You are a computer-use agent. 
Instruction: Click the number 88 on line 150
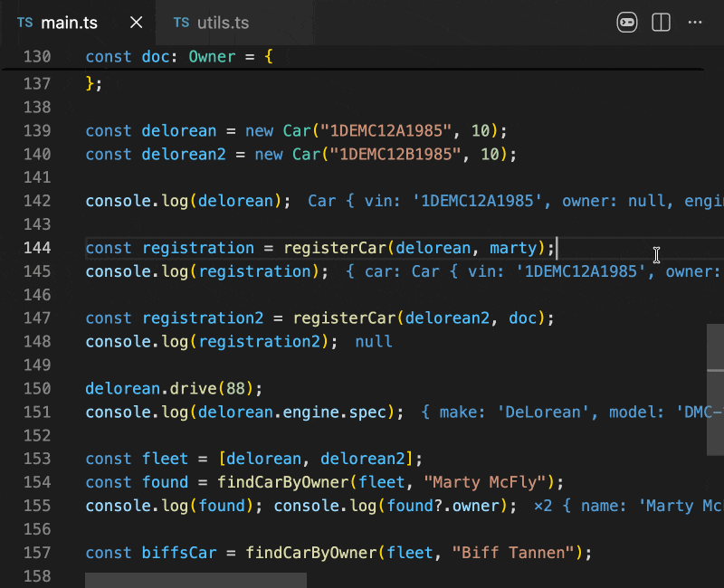tap(235, 389)
